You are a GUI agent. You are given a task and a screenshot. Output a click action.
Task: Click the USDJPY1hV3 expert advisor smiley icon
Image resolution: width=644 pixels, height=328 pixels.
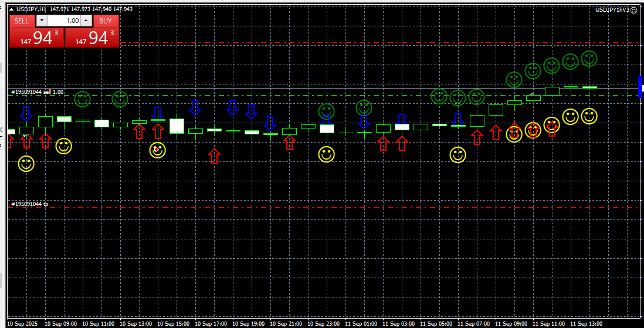click(x=633, y=10)
